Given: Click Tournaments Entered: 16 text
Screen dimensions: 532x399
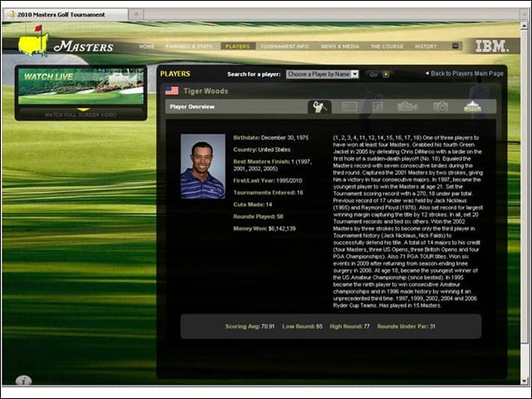Looking at the screenshot, I should click(x=268, y=192).
